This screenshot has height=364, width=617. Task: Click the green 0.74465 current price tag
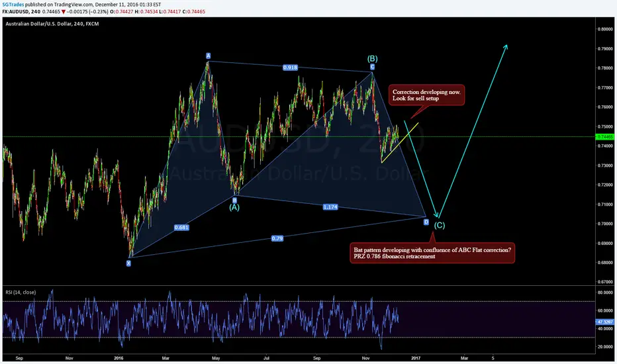click(x=605, y=137)
